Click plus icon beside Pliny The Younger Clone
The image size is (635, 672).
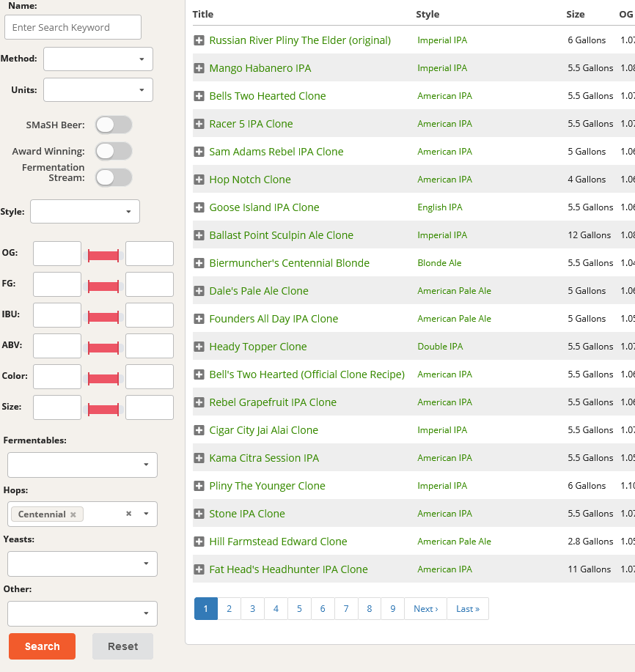(199, 486)
